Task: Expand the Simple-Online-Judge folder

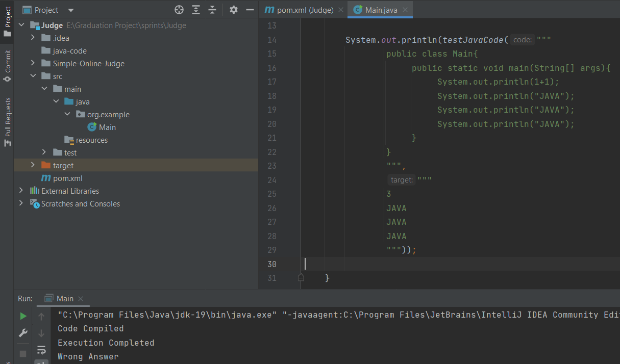Action: tap(33, 63)
